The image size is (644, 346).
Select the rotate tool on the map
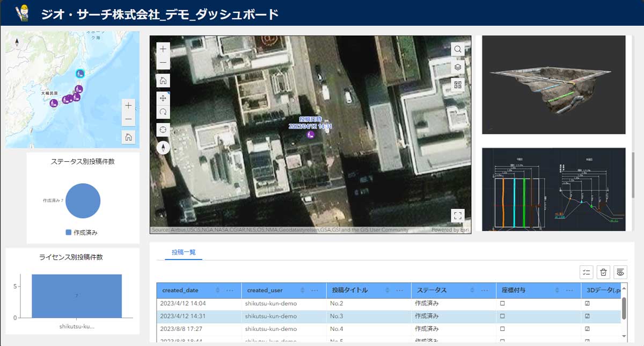click(x=163, y=112)
